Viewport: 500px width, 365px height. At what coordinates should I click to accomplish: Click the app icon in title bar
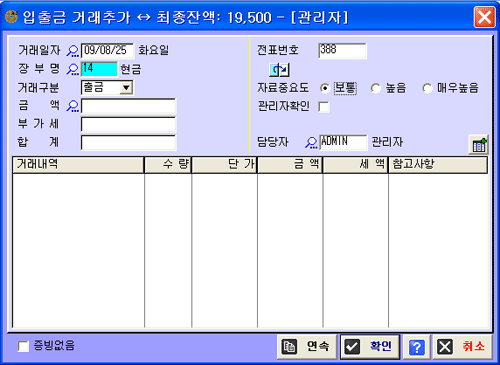[x=11, y=16]
